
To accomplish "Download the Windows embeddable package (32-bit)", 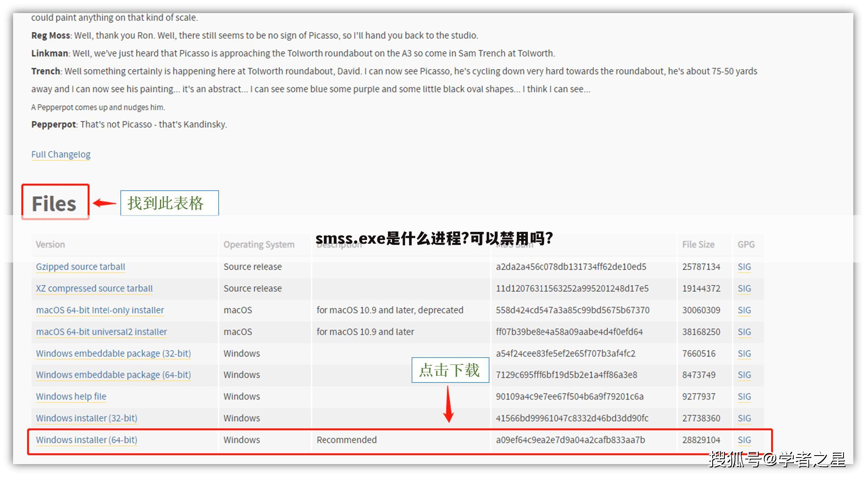I will [x=113, y=353].
